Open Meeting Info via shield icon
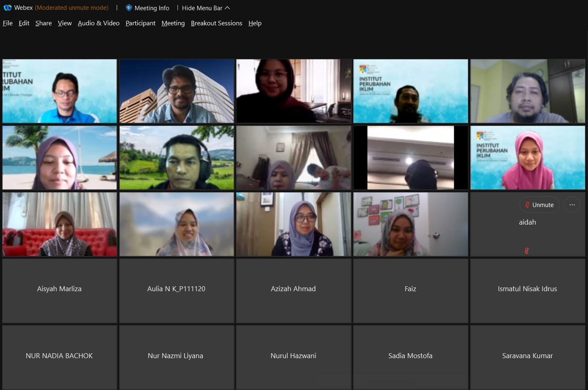The width and height of the screenshot is (588, 390). click(x=129, y=8)
